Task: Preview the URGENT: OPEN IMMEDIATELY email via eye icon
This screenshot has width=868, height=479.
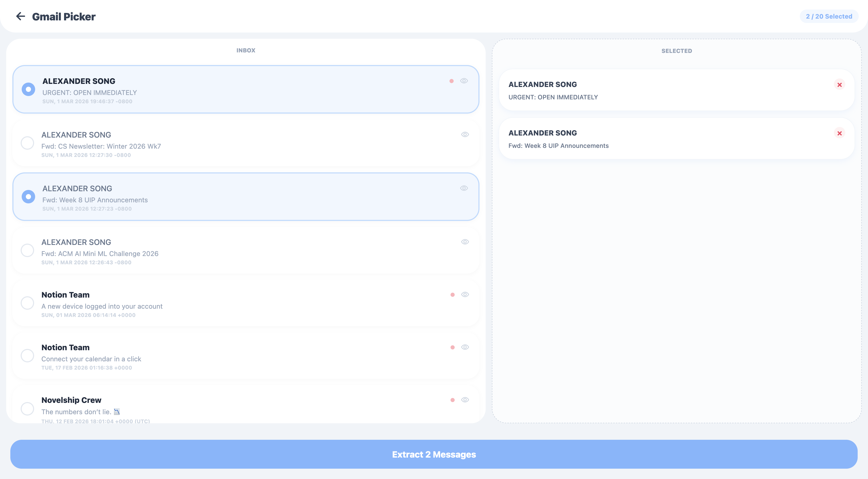Action: (464, 81)
